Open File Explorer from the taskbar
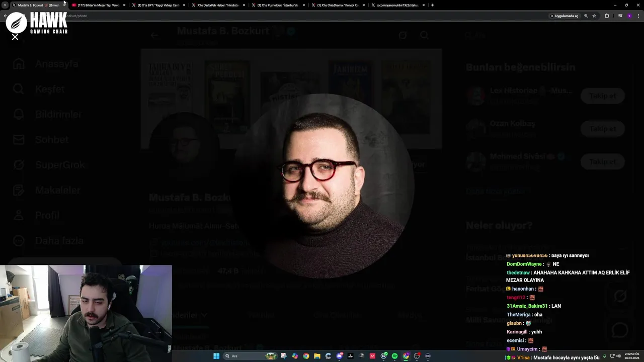The image size is (644, 362). click(x=317, y=356)
